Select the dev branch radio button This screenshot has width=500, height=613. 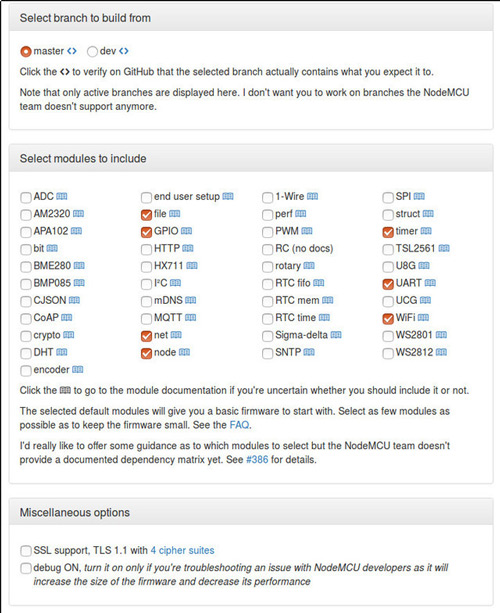[92, 52]
